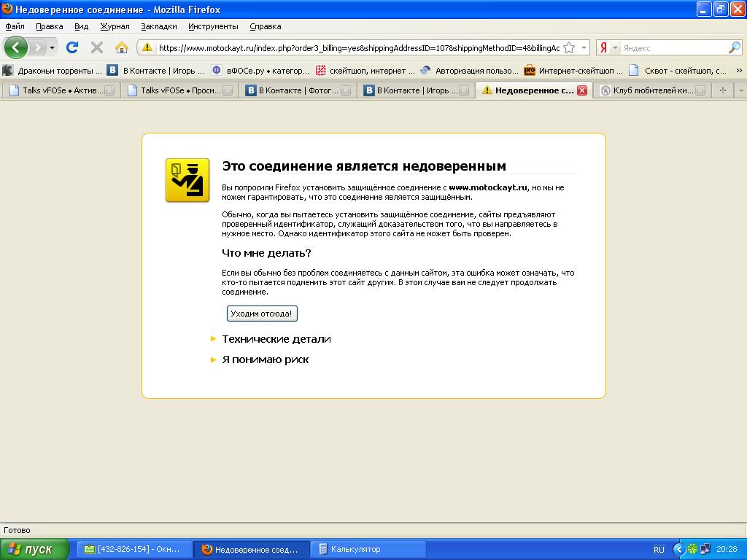747x560 pixels.
Task: Bookmark this page using the star icon
Action: [x=569, y=47]
